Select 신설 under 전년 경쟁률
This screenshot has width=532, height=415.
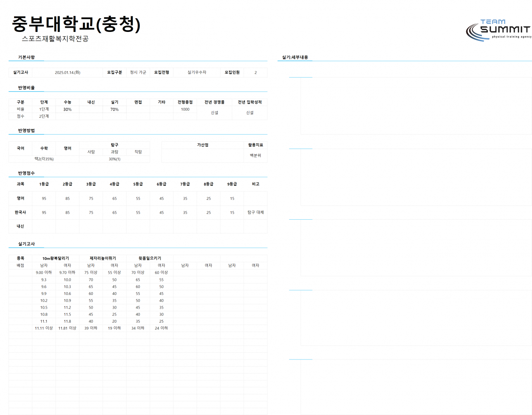coord(214,113)
